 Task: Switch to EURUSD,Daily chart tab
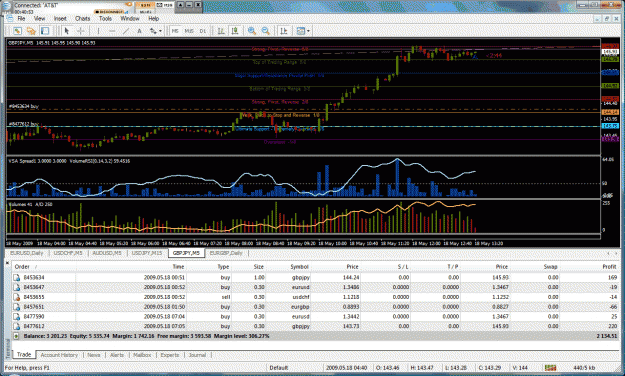[x=27, y=253]
